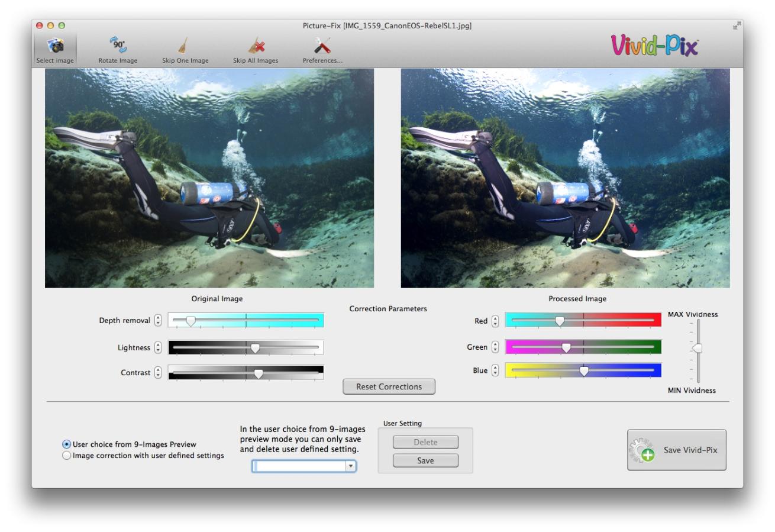This screenshot has width=775, height=532.
Task: Click the Depth removal stepper arrows
Action: 157,321
